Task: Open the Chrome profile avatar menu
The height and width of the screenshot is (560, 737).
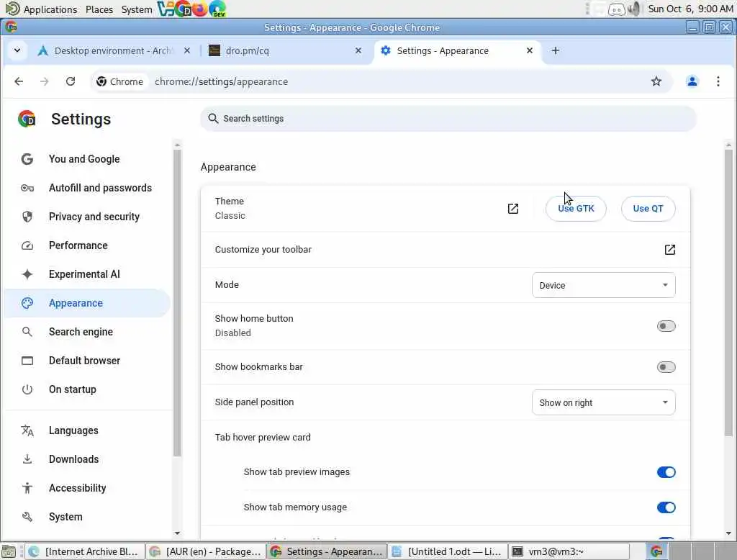Action: (x=692, y=81)
